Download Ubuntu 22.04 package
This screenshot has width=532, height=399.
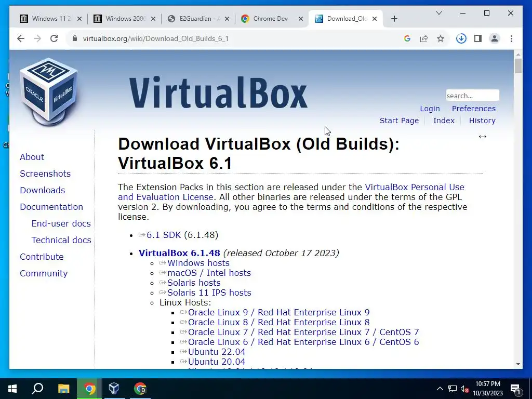tap(217, 352)
